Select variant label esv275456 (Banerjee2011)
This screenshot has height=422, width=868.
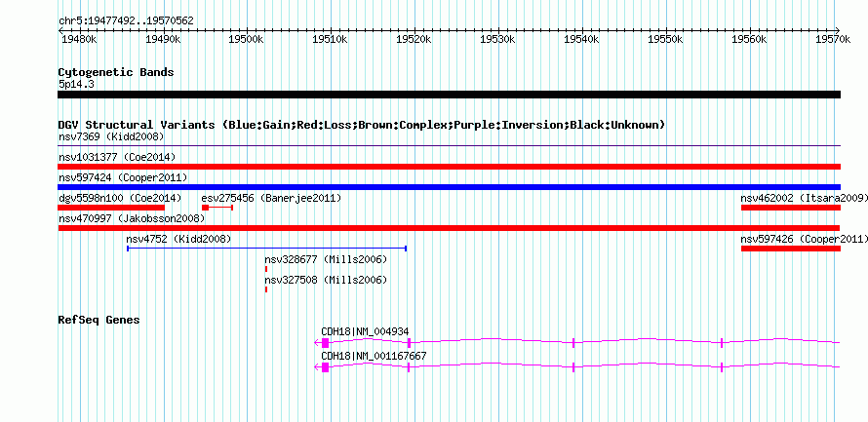click(x=271, y=198)
